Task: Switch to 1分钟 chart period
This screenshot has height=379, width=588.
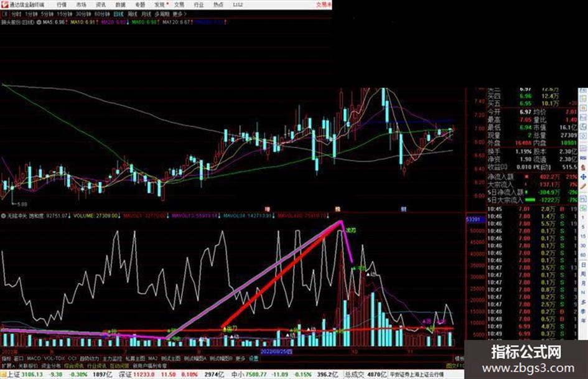Action: point(31,14)
